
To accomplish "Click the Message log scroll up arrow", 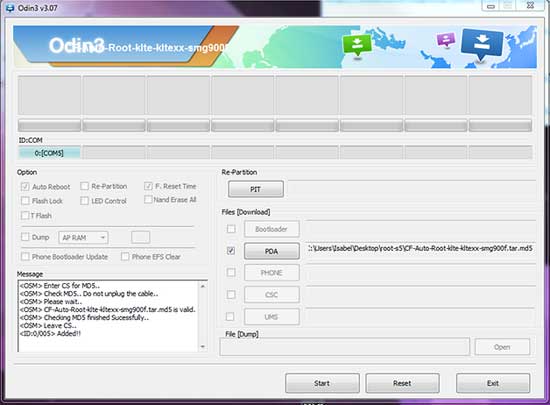I will click(203, 286).
